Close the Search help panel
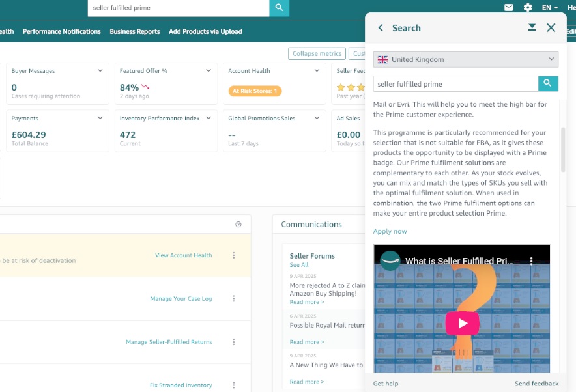The width and height of the screenshot is (576, 392). 551,27
